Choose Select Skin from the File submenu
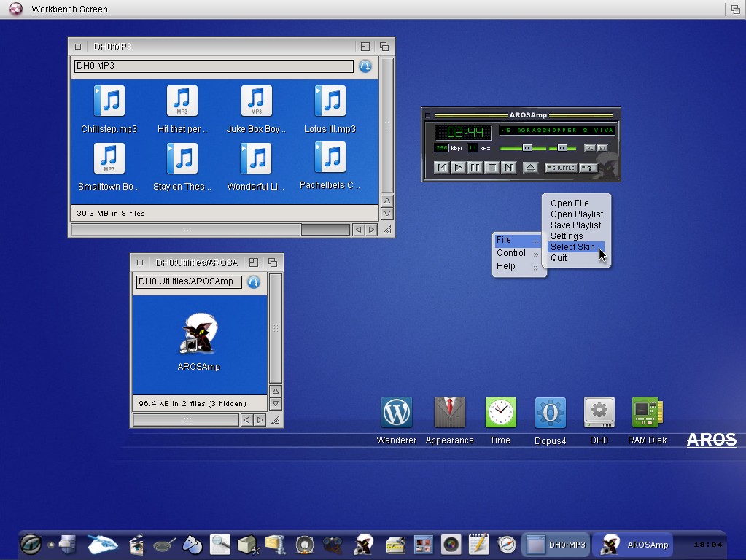The height and width of the screenshot is (560, 746). click(x=572, y=247)
